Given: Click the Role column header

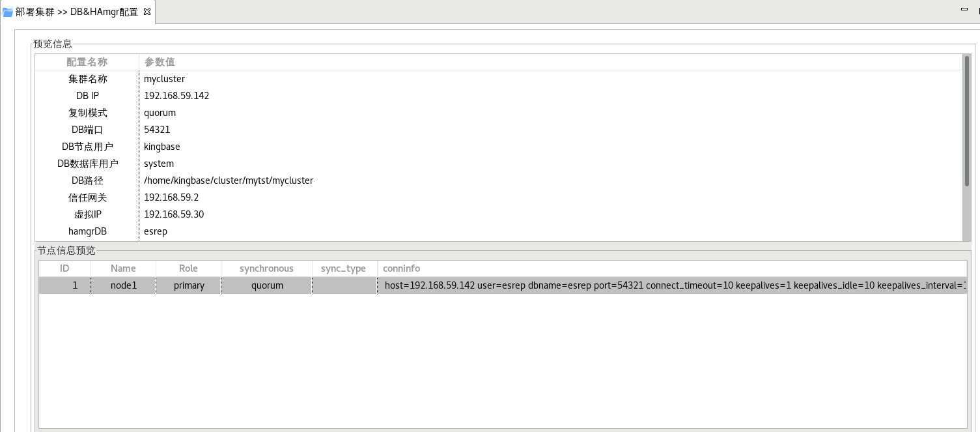Looking at the screenshot, I should (188, 268).
